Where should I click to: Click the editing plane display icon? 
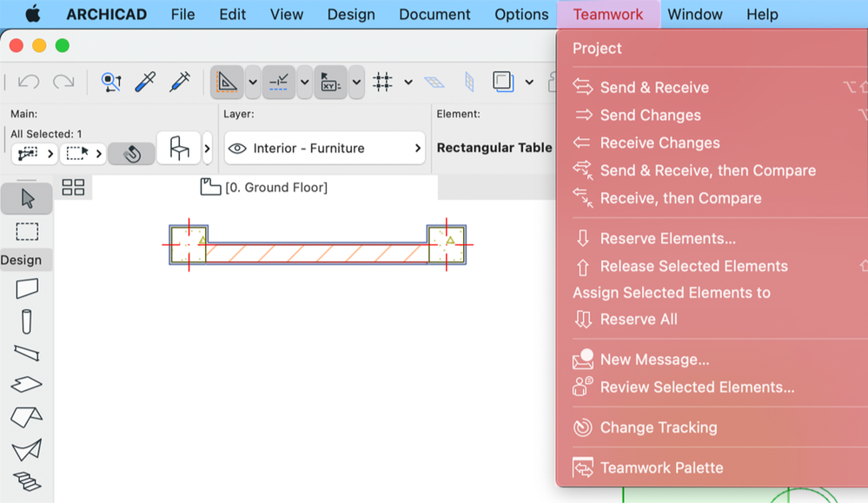pos(434,83)
